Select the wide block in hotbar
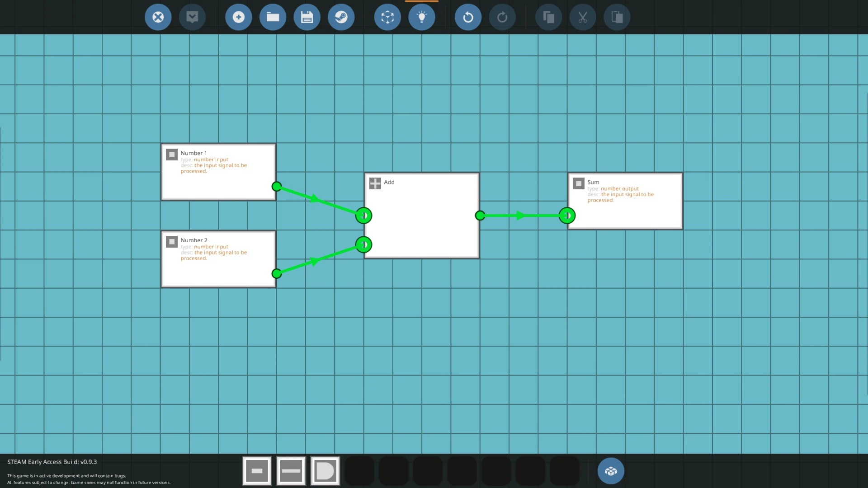This screenshot has width=868, height=488. coord(291,471)
